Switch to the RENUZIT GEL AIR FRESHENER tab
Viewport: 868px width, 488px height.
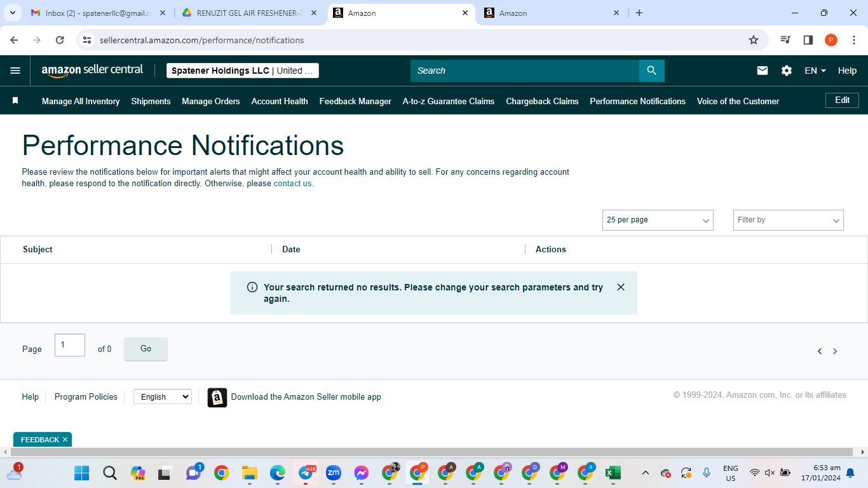250,13
